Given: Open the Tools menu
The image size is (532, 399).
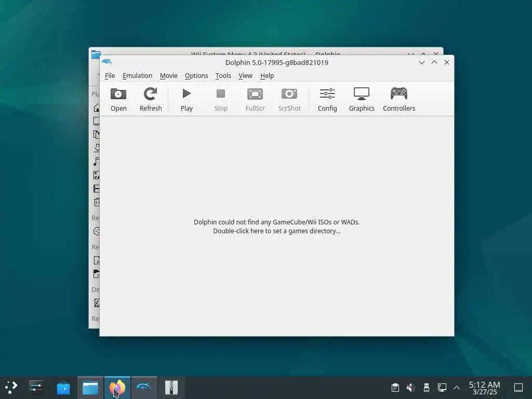Looking at the screenshot, I should coord(223,76).
